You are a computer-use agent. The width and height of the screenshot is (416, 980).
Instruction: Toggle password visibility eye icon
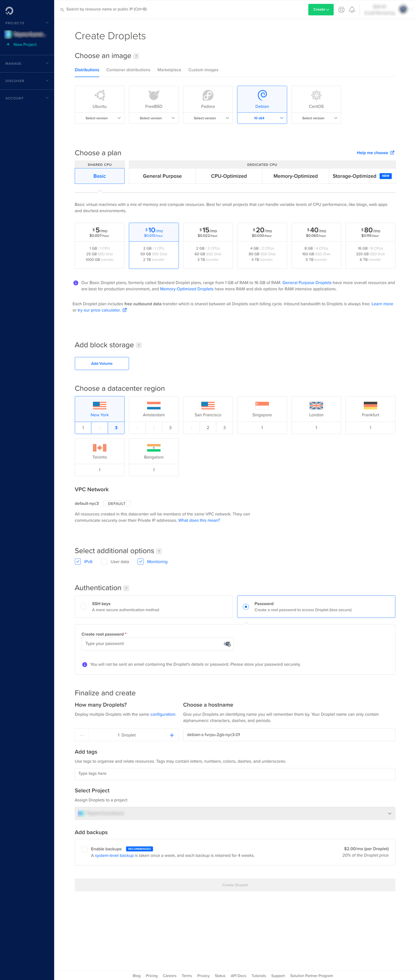click(x=227, y=644)
